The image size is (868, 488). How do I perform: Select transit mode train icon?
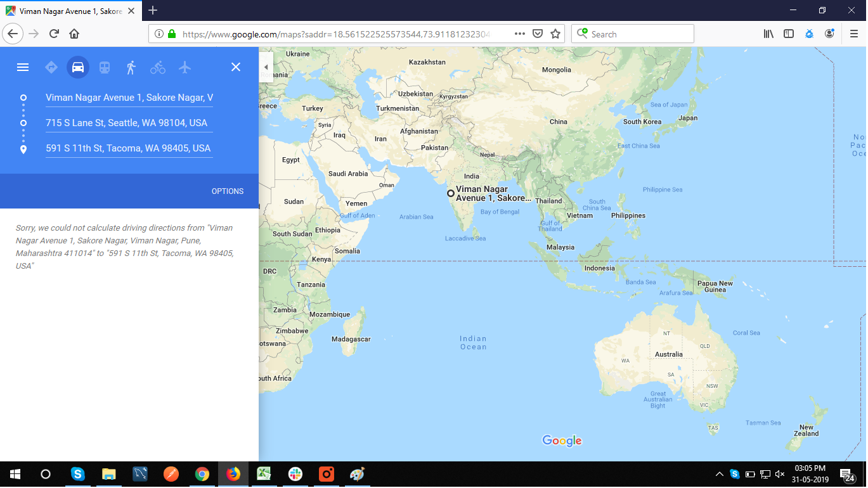coord(105,67)
